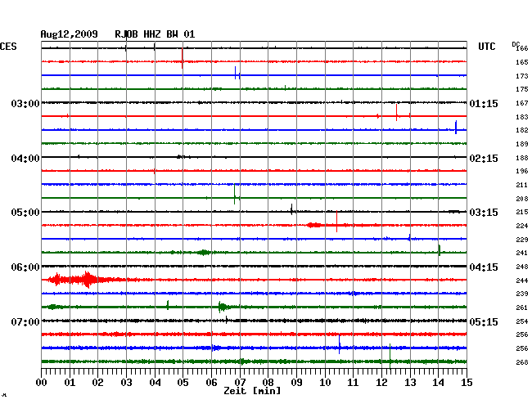Click the CES time zone label
Screen dimensions: 532x404
pos(8,47)
